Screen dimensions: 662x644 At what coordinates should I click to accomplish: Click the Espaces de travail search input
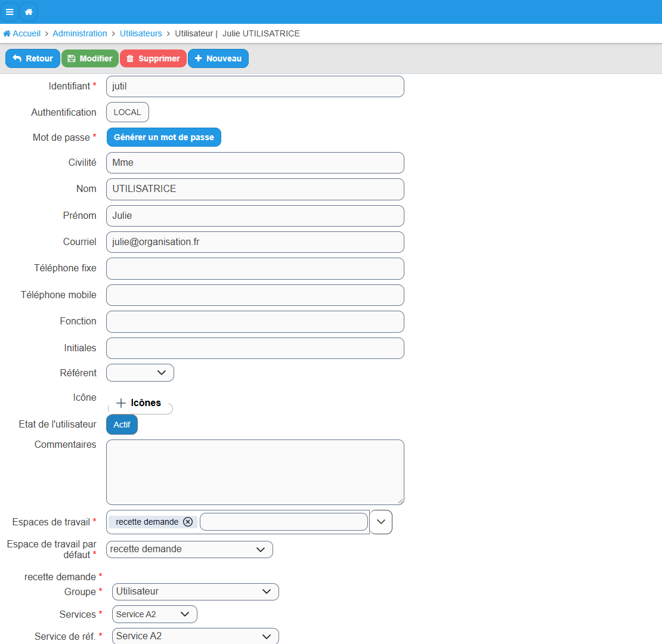coord(284,522)
